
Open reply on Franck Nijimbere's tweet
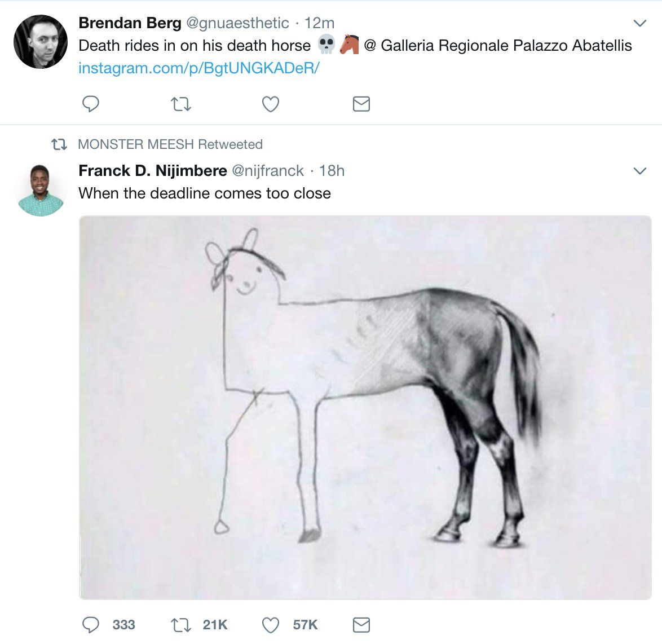coord(91,625)
